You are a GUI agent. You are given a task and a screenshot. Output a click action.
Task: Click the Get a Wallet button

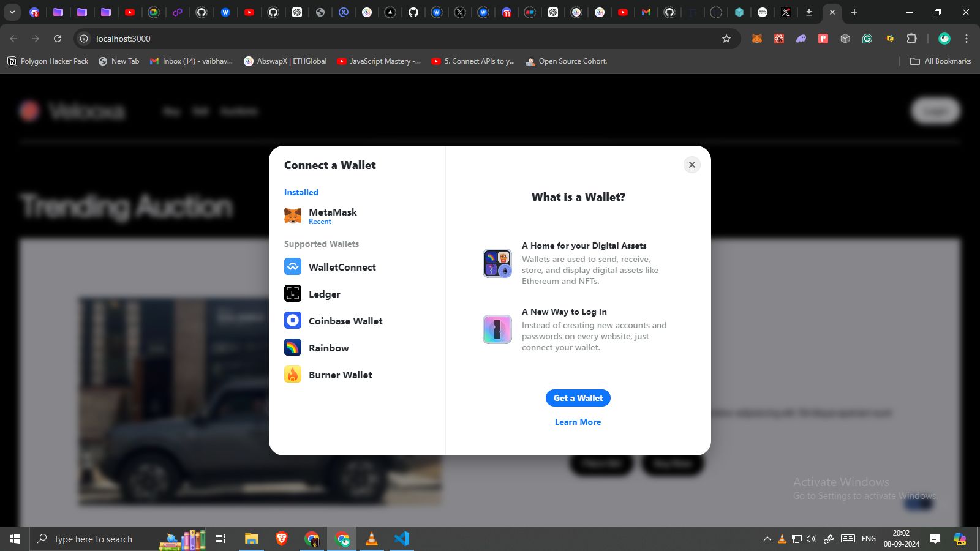[578, 398]
